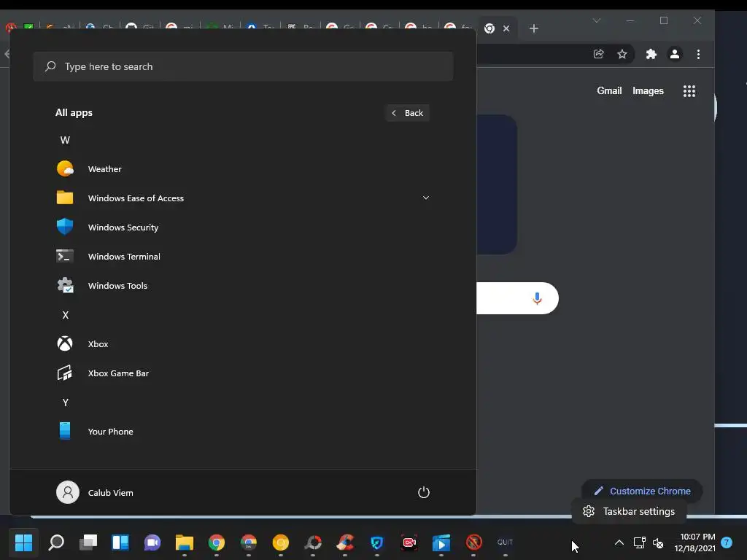This screenshot has width=747, height=560.
Task: Switch to the GitHub tab
Action: pos(139,27)
